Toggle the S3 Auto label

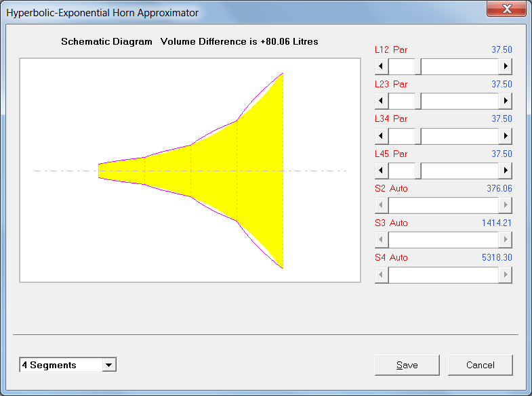[x=391, y=223]
